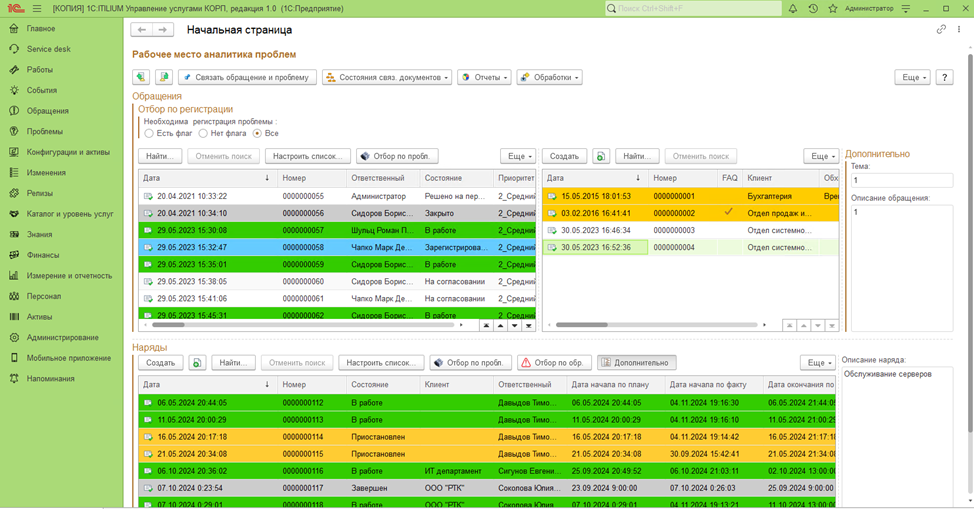Select the Есть флаг radio button

pyautogui.click(x=149, y=134)
